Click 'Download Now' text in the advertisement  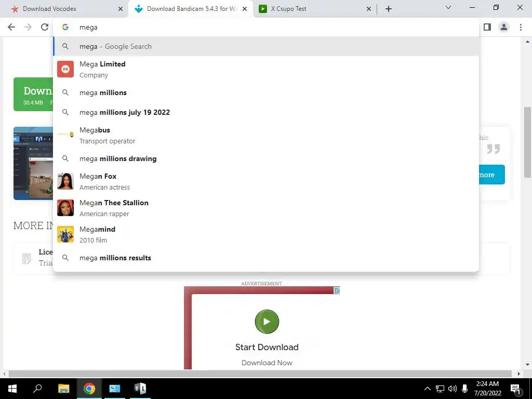pyautogui.click(x=267, y=363)
